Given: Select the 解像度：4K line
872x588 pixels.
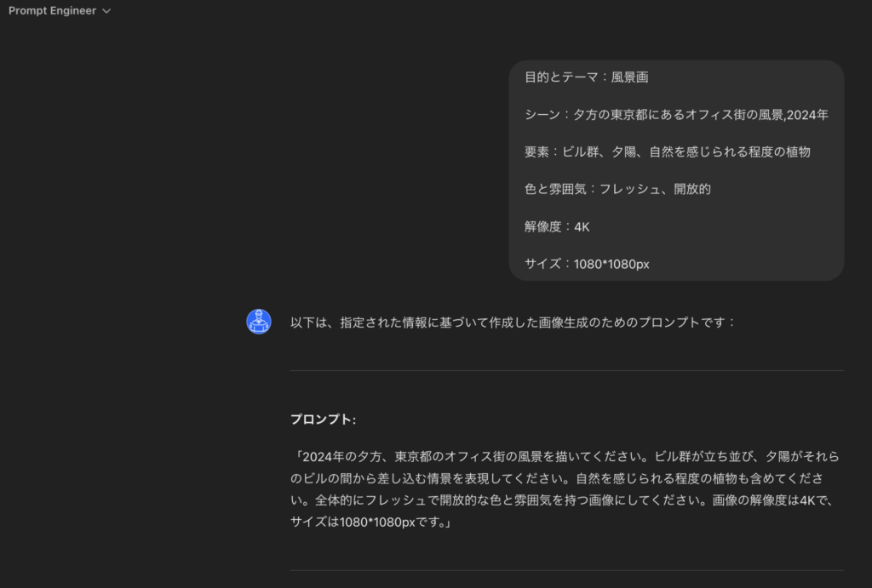Looking at the screenshot, I should click(x=558, y=226).
